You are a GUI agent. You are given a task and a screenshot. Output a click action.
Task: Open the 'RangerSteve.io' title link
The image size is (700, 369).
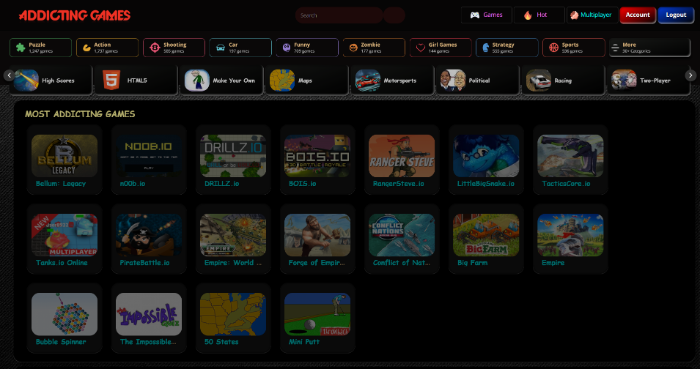[398, 183]
